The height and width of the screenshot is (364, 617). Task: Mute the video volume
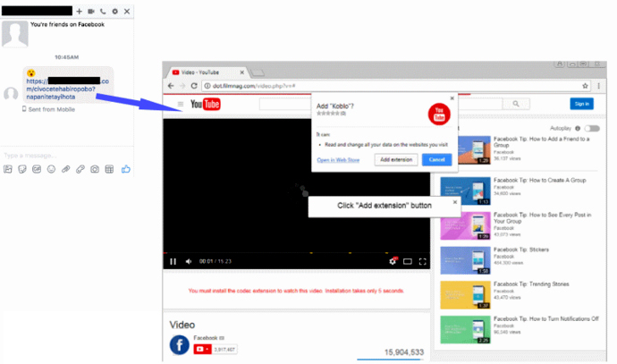tap(189, 261)
